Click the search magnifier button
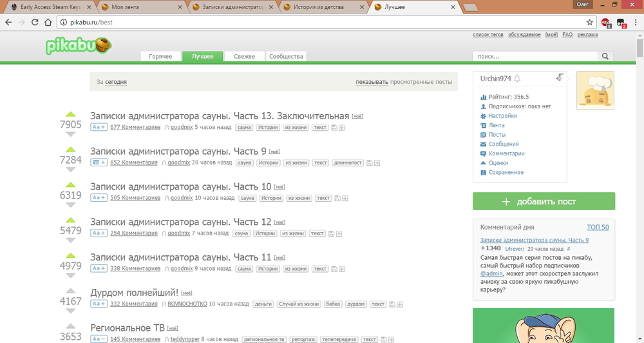The width and height of the screenshot is (644, 343). click(x=605, y=56)
